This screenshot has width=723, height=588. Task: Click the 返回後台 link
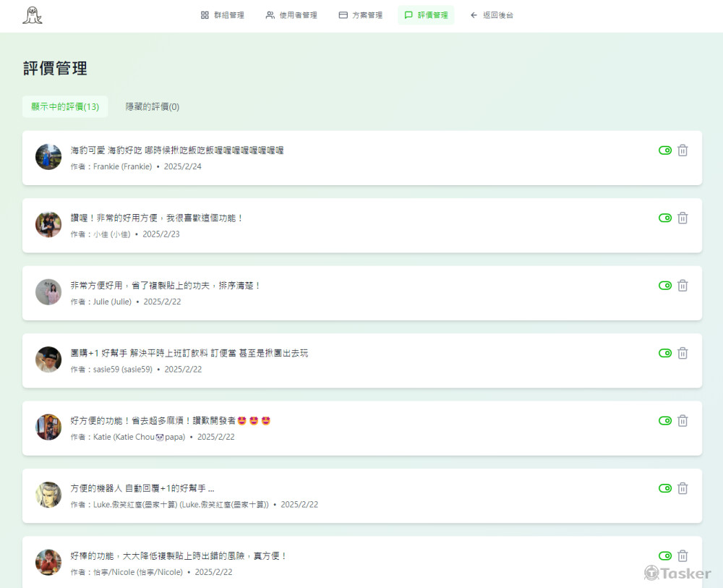click(x=492, y=15)
